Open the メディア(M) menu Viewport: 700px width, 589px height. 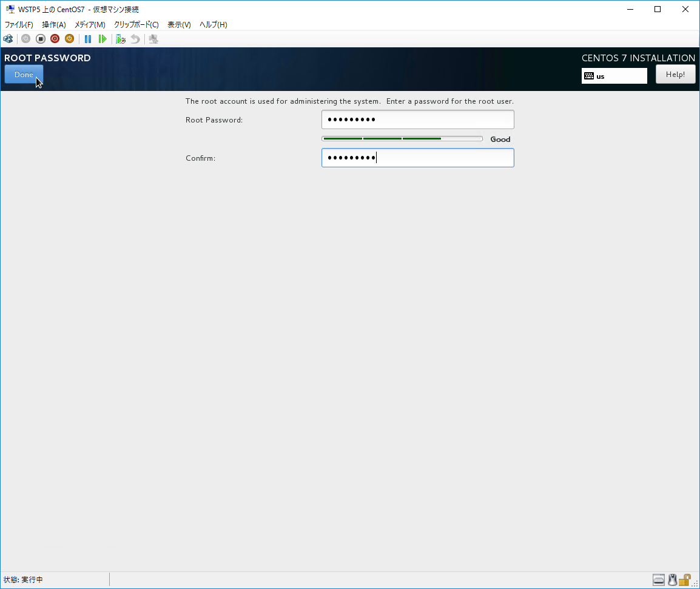(x=90, y=25)
